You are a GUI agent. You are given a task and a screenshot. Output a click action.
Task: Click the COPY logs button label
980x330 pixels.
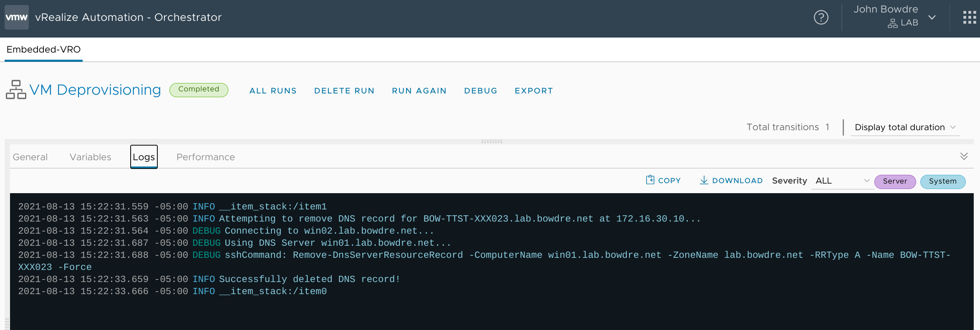[669, 181]
